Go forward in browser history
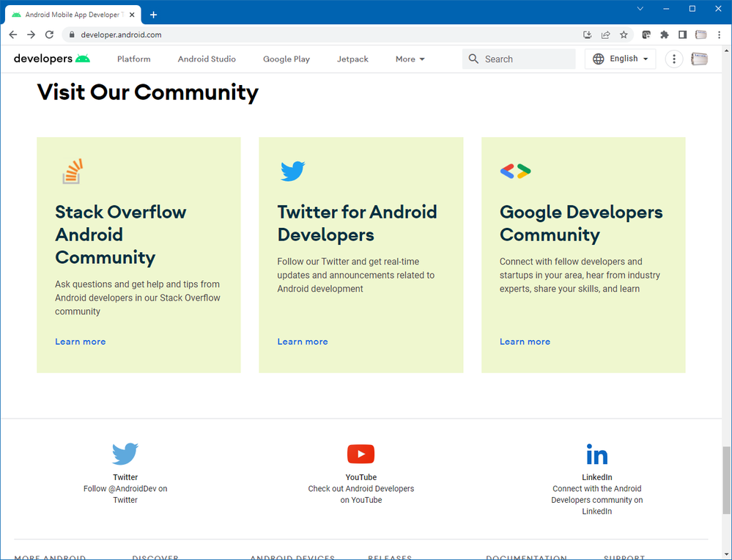The image size is (732, 560). pyautogui.click(x=32, y=34)
